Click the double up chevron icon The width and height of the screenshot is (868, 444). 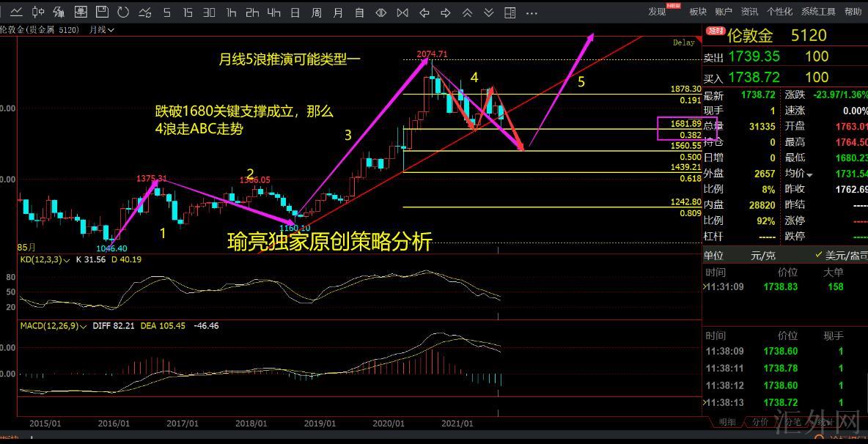point(467,12)
